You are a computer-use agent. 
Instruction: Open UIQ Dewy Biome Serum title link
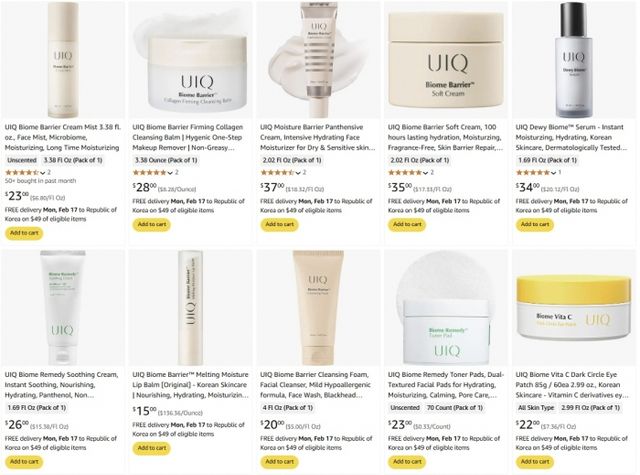(571, 138)
